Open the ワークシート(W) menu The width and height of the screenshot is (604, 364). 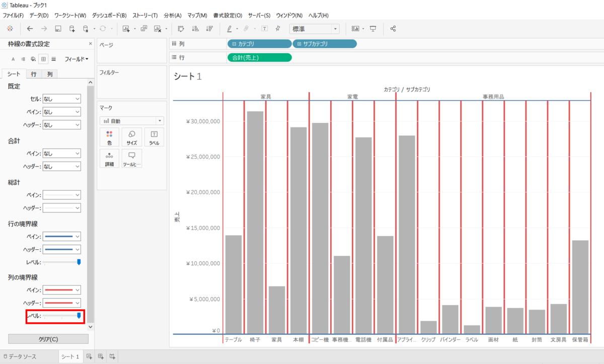(70, 15)
